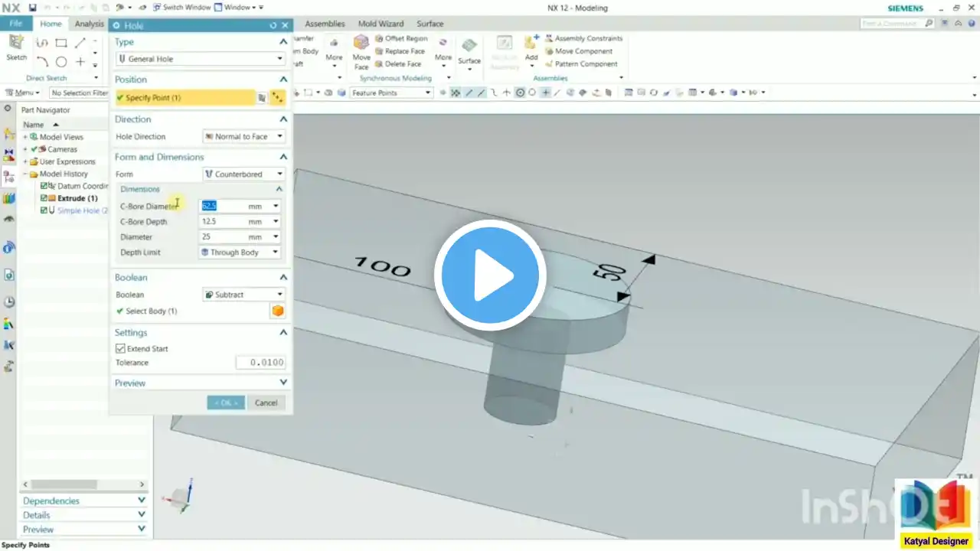Uncheck the Extrude (1) feature checkbox
This screenshot has height=551, width=980.
click(44, 198)
